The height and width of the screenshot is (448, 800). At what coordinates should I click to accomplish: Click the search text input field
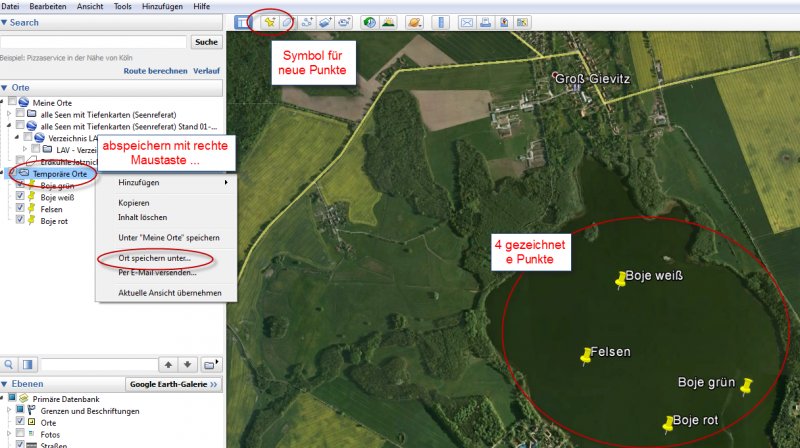[93, 42]
